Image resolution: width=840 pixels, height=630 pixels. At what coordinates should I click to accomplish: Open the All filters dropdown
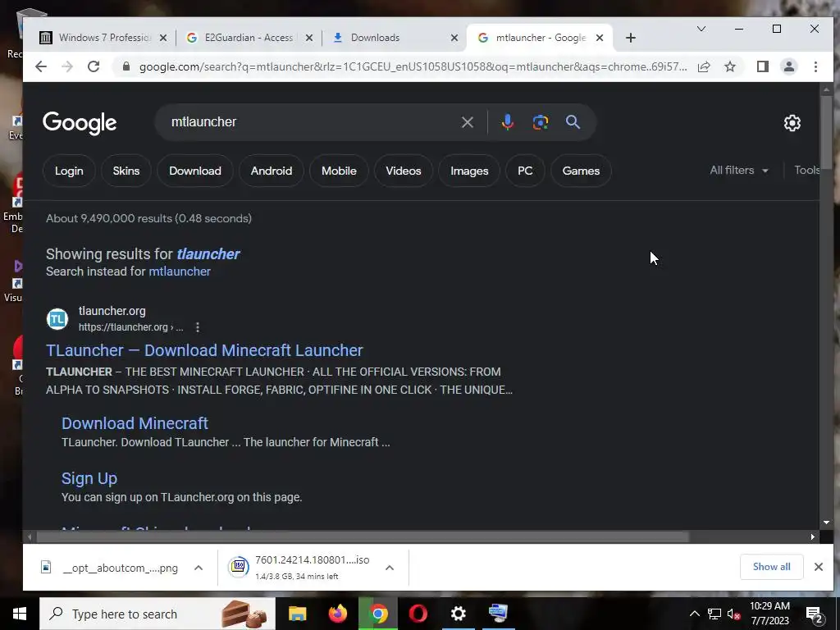click(739, 171)
